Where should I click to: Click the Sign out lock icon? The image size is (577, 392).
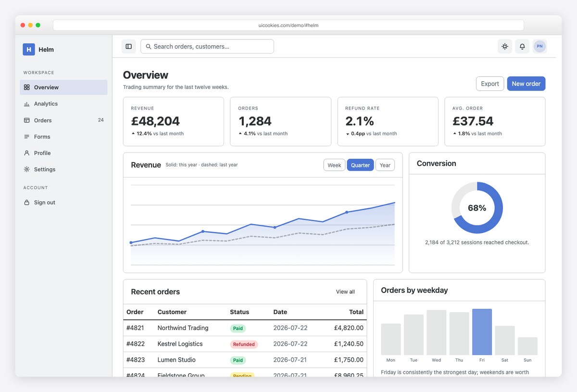pyautogui.click(x=27, y=202)
